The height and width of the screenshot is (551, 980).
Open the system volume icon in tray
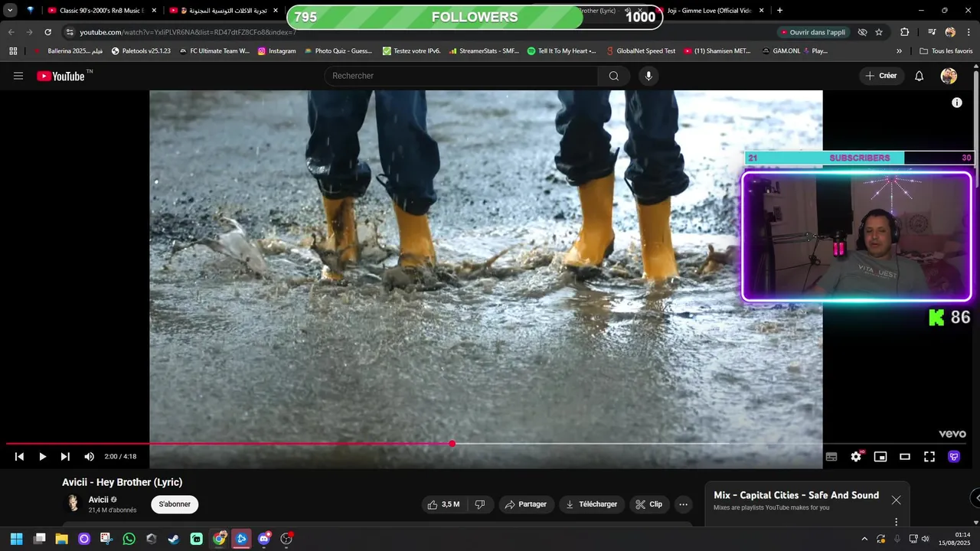pyautogui.click(x=926, y=539)
